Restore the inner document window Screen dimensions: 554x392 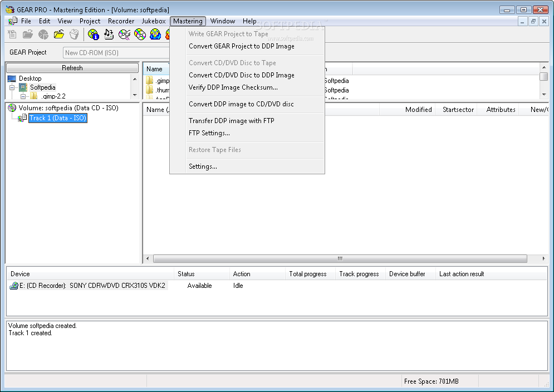click(x=533, y=22)
